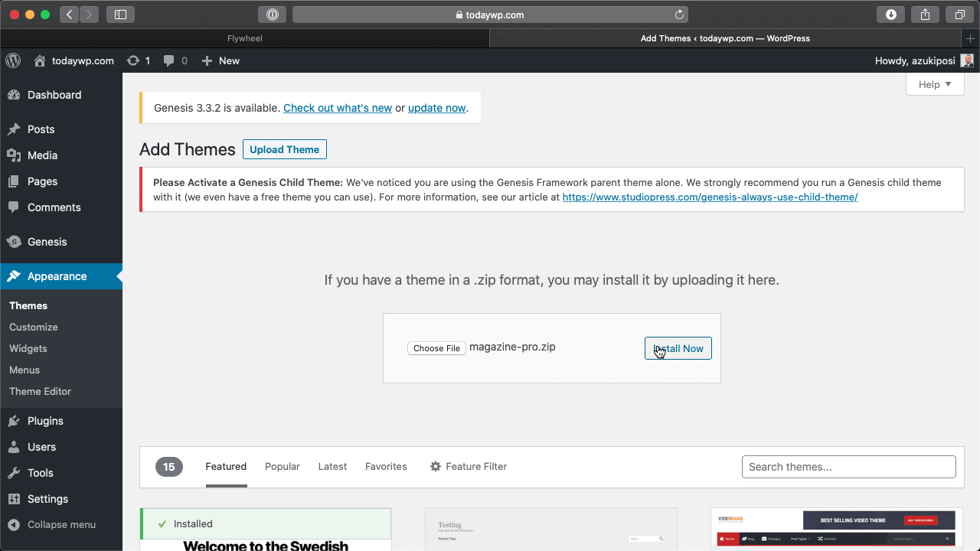
Task: Click the Howdy, azukiposi account menu
Action: 924,60
